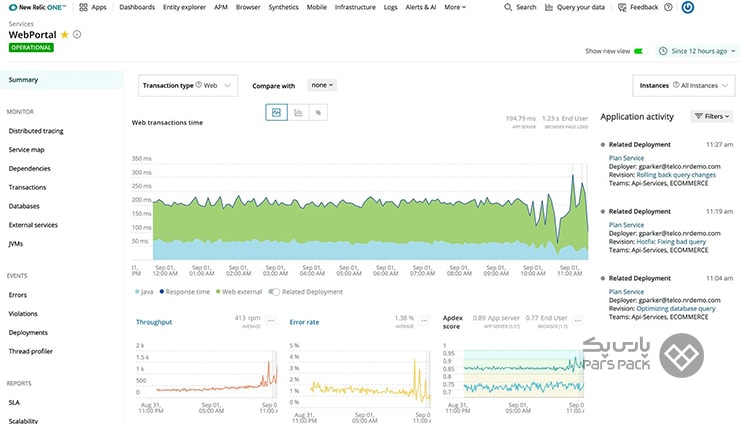Open Alerts & AI in top navigation
Image resolution: width=750 pixels, height=424 pixels.
(x=420, y=7)
